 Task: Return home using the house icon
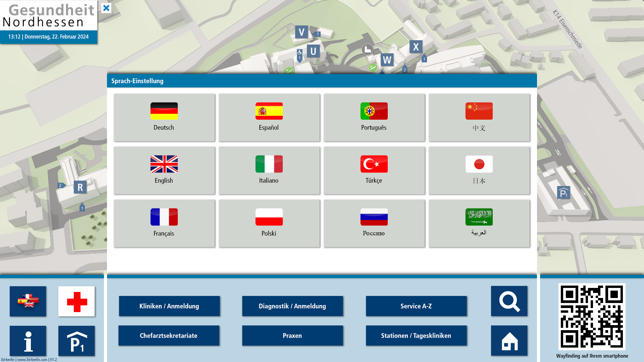509,341
